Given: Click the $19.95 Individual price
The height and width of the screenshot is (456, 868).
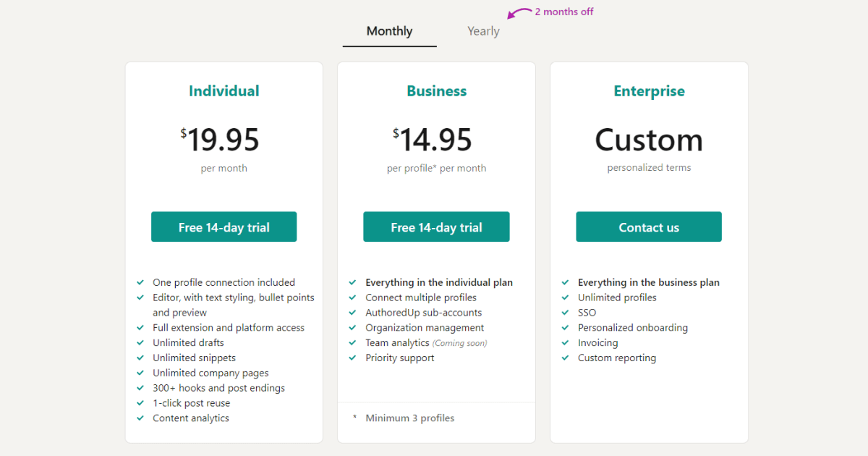Looking at the screenshot, I should (221, 140).
